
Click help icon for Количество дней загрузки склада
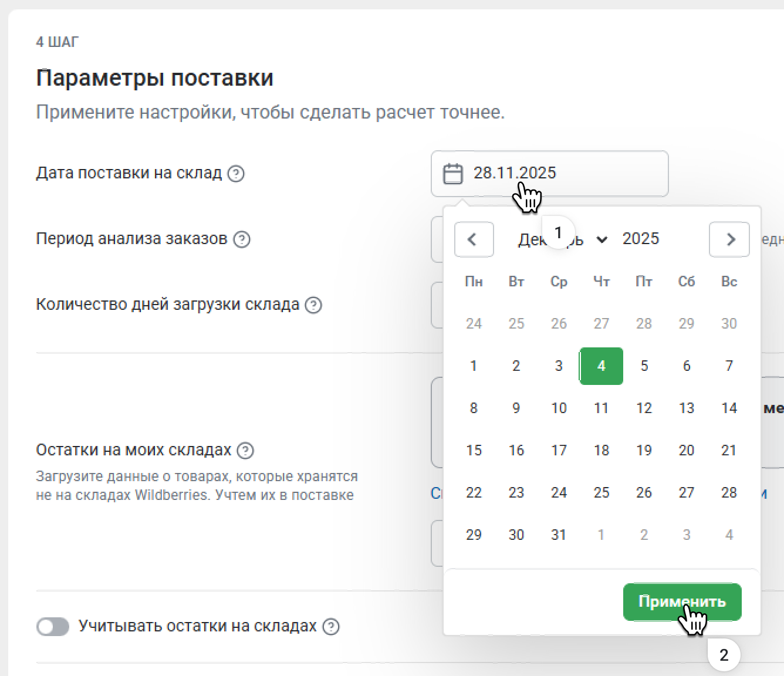(314, 305)
